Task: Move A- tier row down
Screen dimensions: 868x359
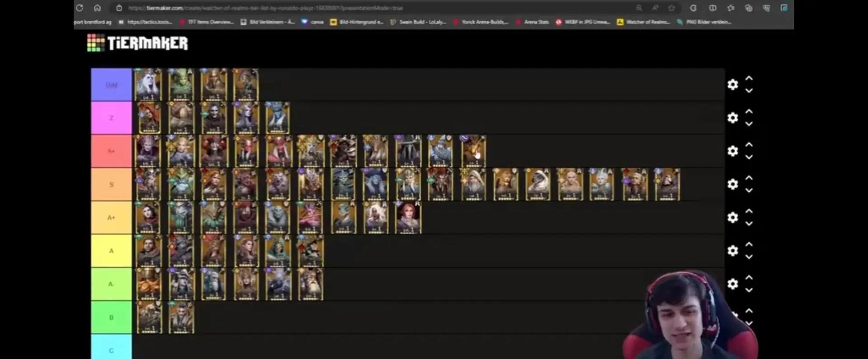Action: click(x=749, y=290)
